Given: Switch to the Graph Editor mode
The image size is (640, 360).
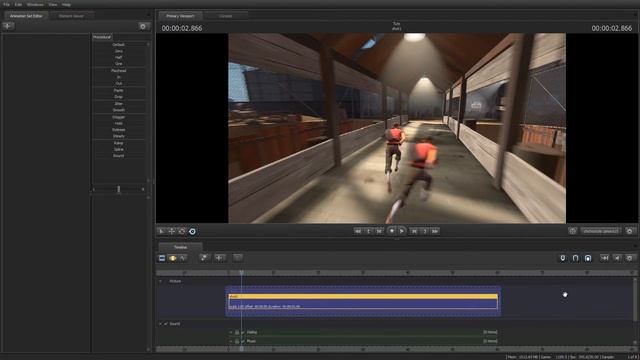Looking at the screenshot, I should pos(183,258).
